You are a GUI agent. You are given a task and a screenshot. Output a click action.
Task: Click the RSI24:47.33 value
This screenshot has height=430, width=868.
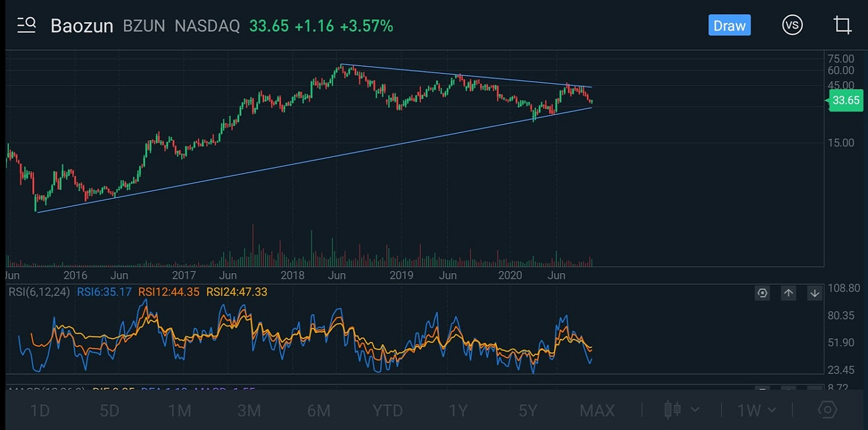pyautogui.click(x=237, y=292)
